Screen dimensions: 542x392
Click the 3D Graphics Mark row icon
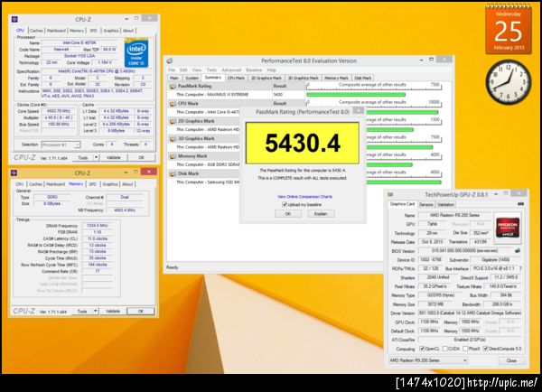click(173, 138)
